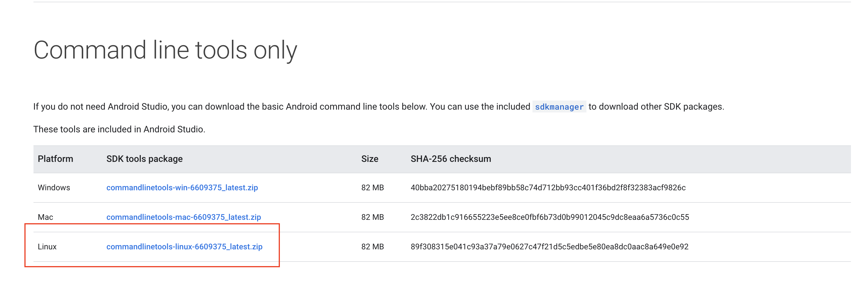Click the Windows SHA-256 checksum starting 40bba
This screenshot has width=868, height=284.
[x=548, y=187]
